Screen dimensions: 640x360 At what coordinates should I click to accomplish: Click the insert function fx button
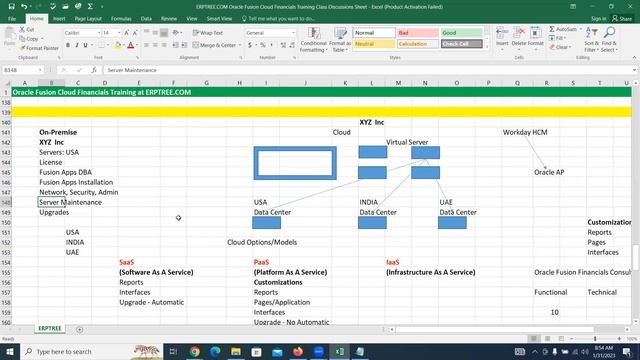click(x=94, y=70)
